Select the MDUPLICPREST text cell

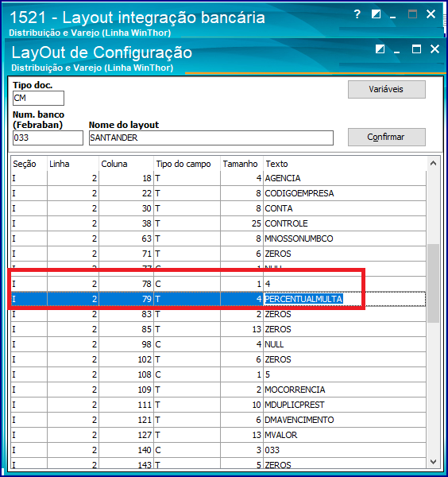point(345,405)
